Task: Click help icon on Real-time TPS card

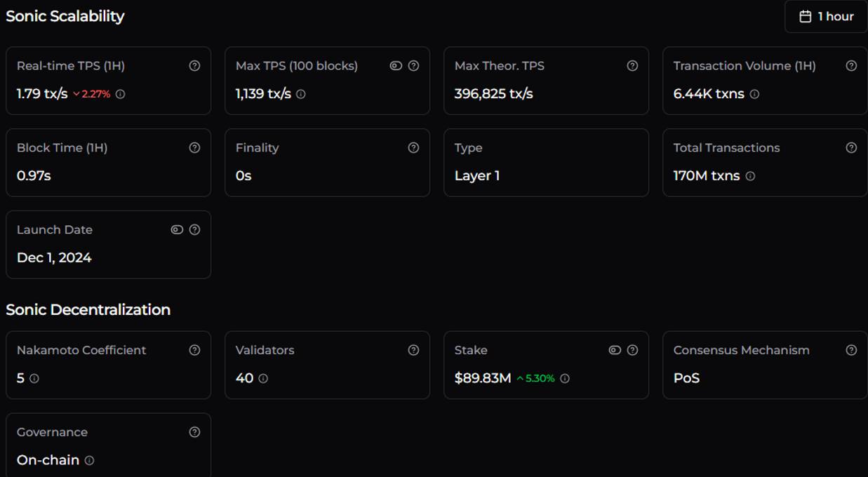Action: (x=194, y=66)
